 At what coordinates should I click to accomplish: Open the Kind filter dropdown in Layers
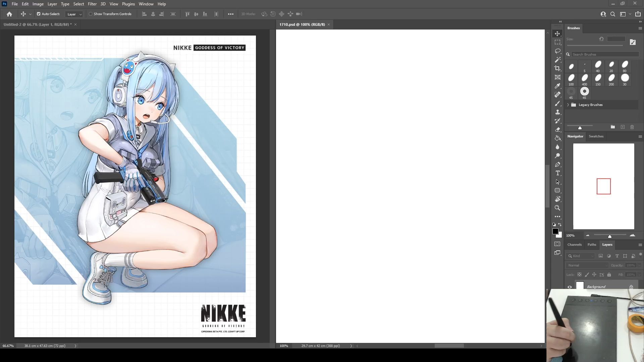[x=580, y=256]
